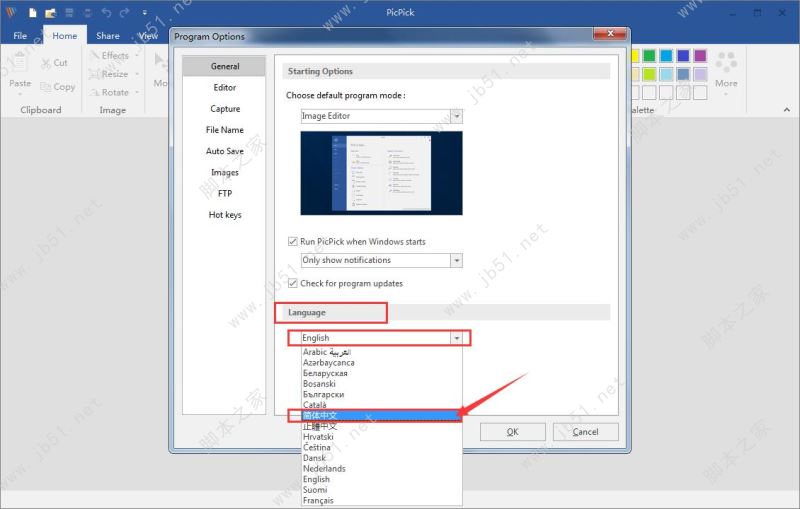Open the Resize dropdown in Image group

click(114, 74)
